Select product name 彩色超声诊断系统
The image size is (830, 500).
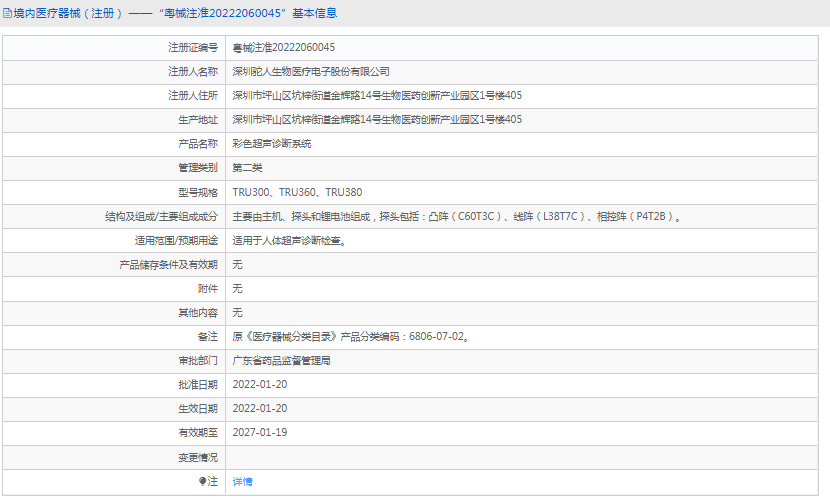point(272,144)
